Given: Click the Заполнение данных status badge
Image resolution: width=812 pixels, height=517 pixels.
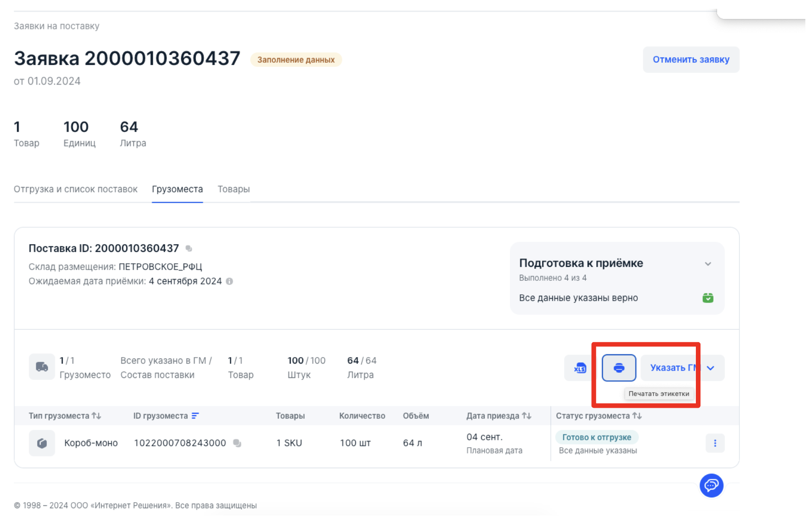Looking at the screenshot, I should [296, 60].
